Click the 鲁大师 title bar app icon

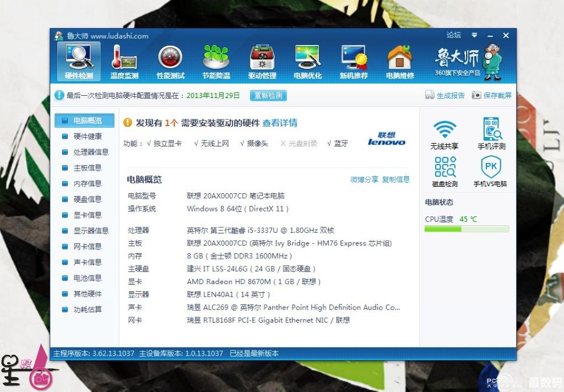pos(58,36)
